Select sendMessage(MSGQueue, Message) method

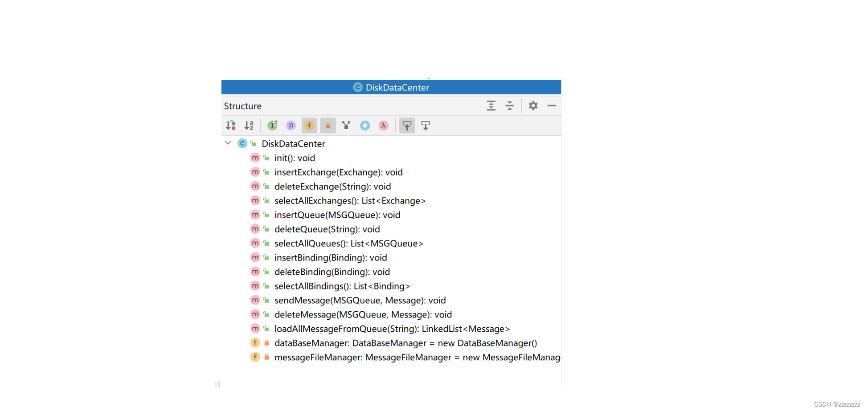click(x=360, y=301)
